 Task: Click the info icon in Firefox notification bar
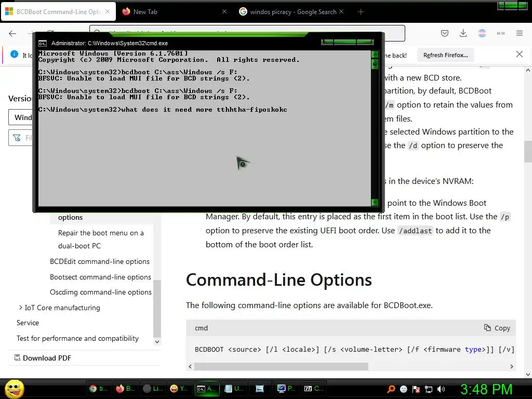(x=14, y=54)
